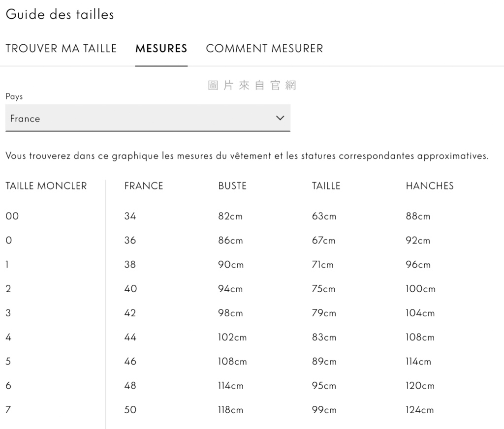Click the FRANCE column header

[144, 186]
